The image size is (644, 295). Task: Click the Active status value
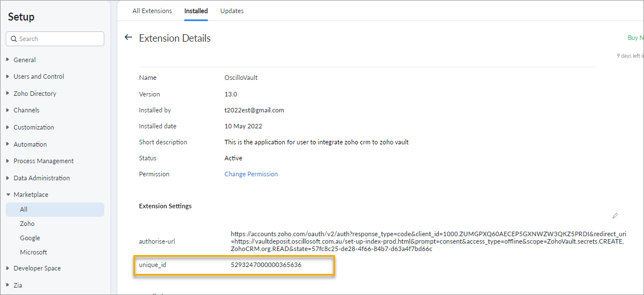coord(233,158)
